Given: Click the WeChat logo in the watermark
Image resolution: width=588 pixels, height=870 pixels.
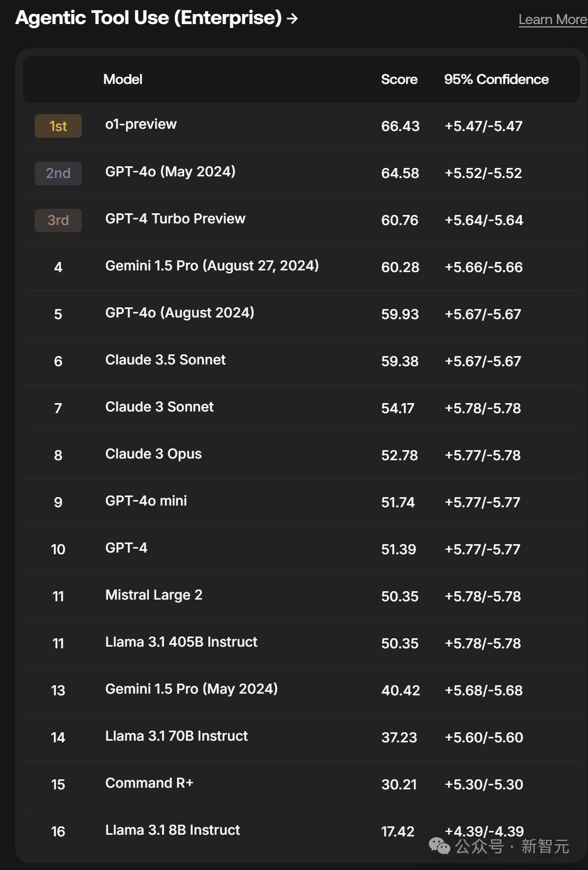Looking at the screenshot, I should coord(440,846).
